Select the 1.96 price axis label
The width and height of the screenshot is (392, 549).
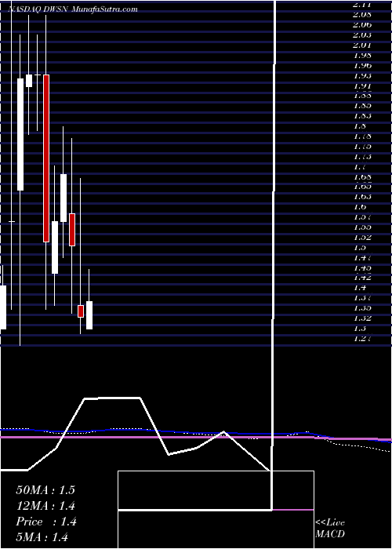pyautogui.click(x=362, y=65)
